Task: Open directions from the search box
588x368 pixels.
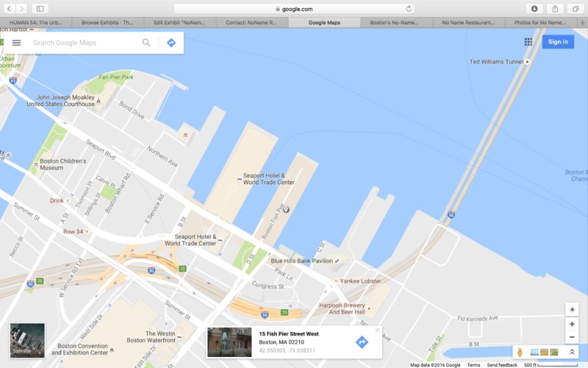Action: pos(171,43)
